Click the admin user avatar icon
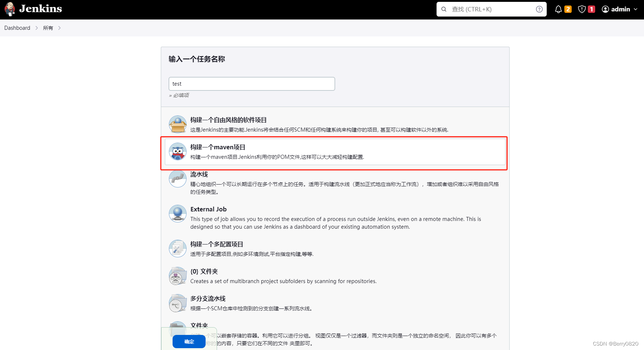This screenshot has height=350, width=644. click(605, 9)
